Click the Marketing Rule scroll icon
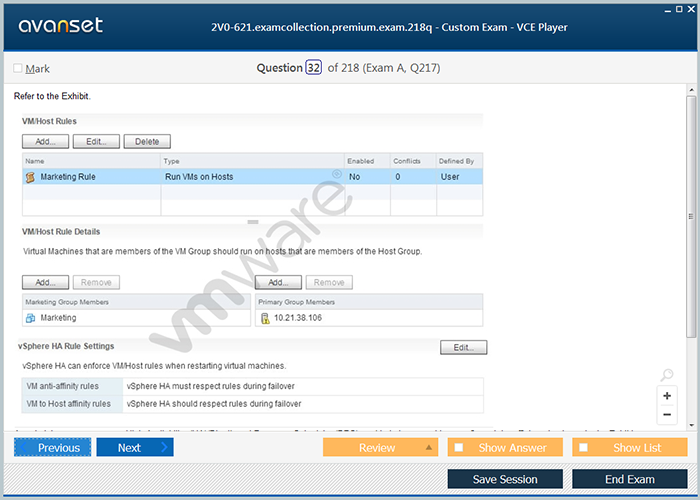700x500 pixels. point(30,177)
